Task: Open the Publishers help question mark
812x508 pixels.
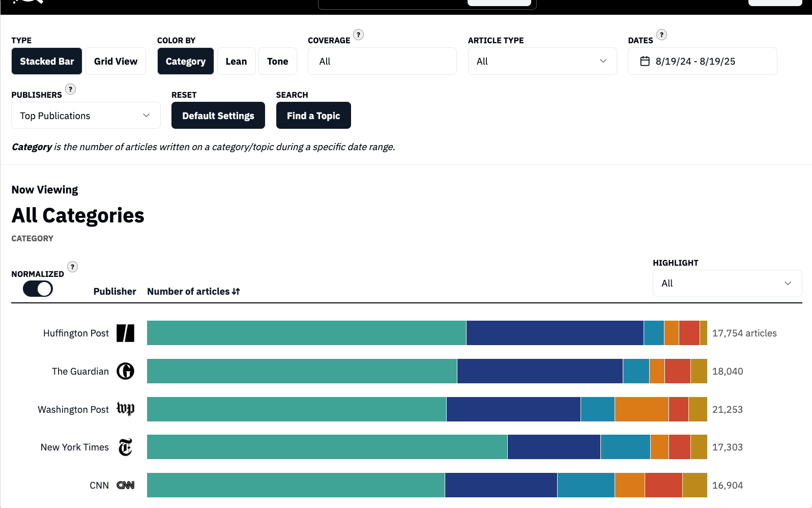Action: click(71, 89)
